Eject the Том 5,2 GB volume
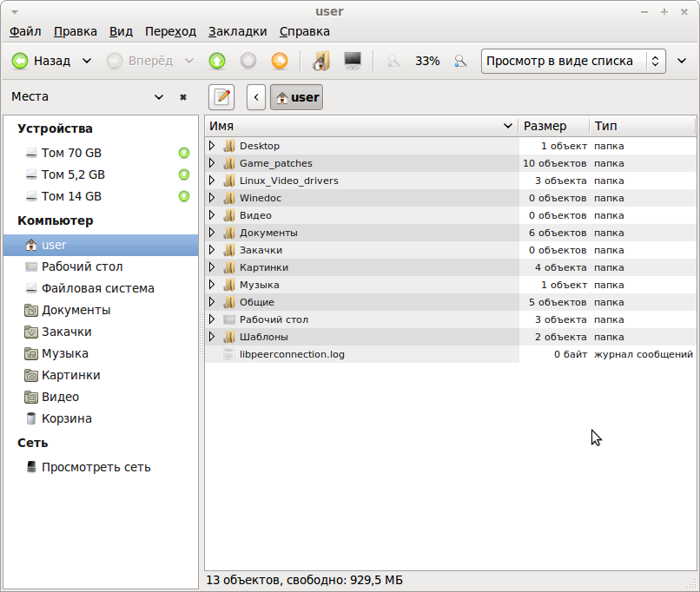 point(184,174)
